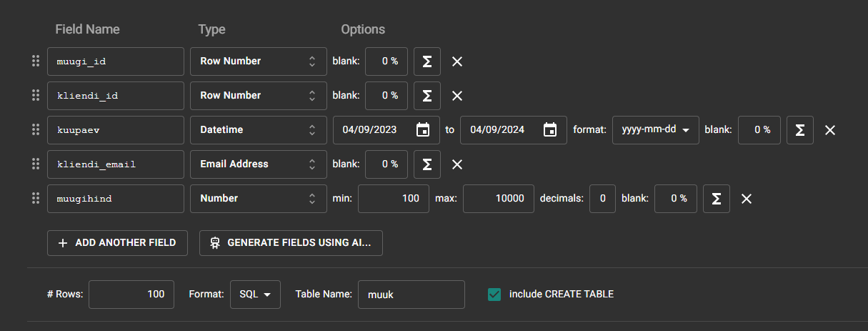868x331 pixels.
Task: Open the SQL output format dropdown
Action: pyautogui.click(x=255, y=294)
